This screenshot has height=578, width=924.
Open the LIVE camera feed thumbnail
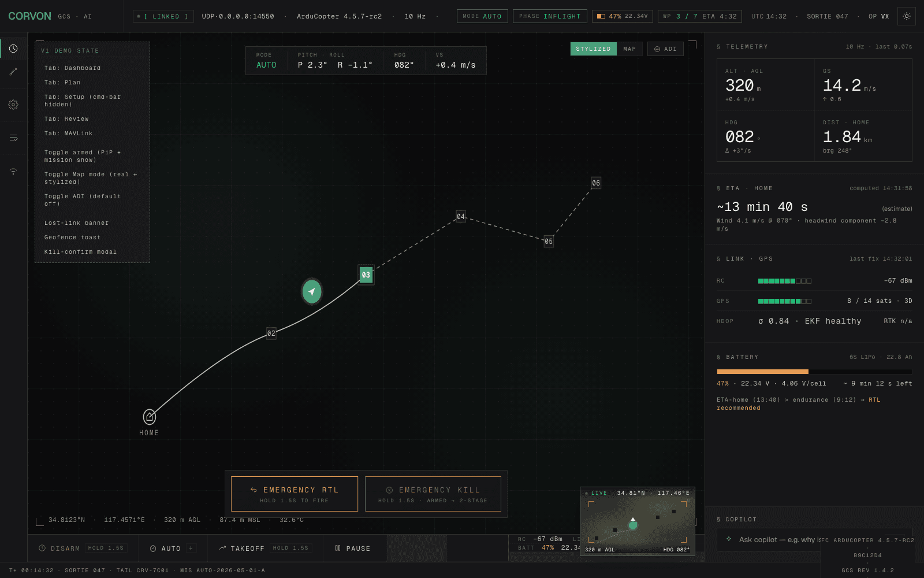638,521
